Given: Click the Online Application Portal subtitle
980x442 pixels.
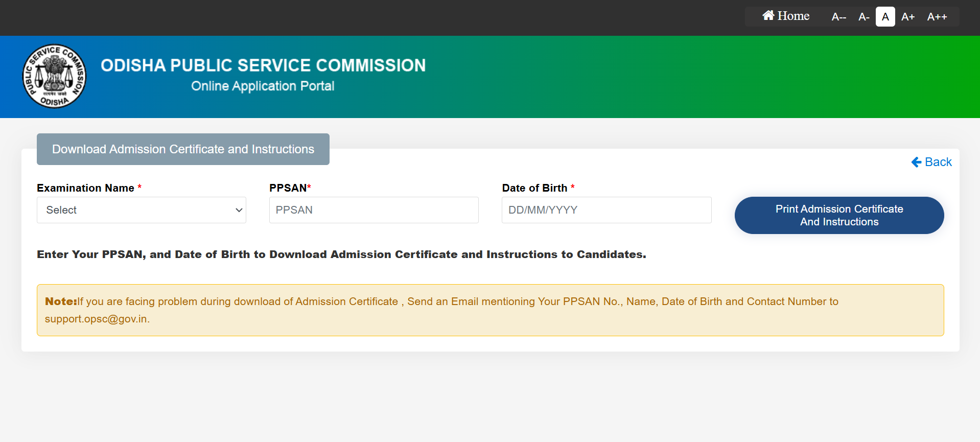Looking at the screenshot, I should [x=263, y=86].
